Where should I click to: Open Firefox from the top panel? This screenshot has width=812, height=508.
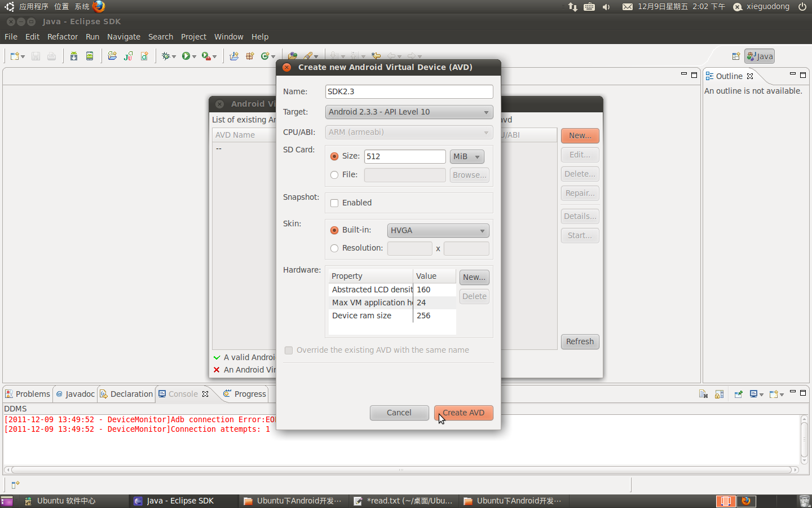pos(99,6)
